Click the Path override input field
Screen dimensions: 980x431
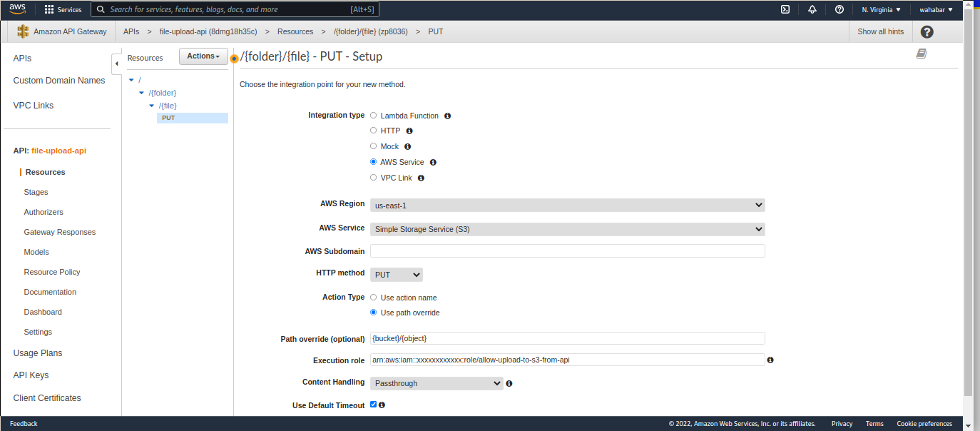coord(567,338)
